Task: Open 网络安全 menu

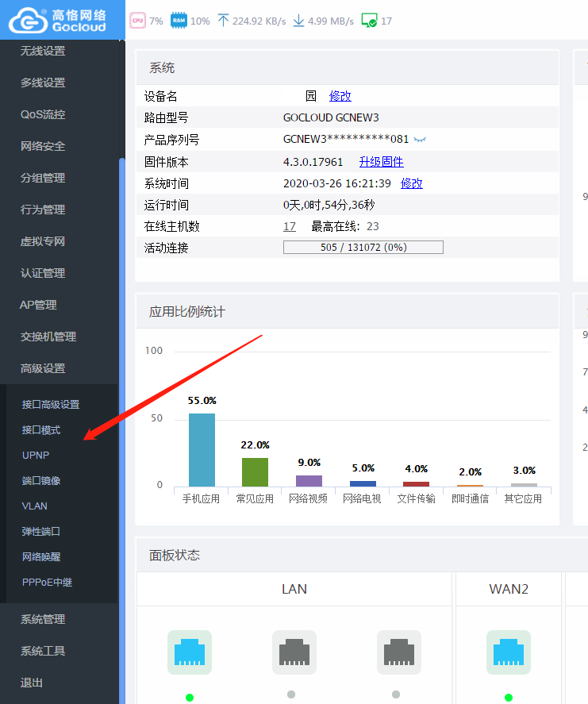Action: point(43,146)
